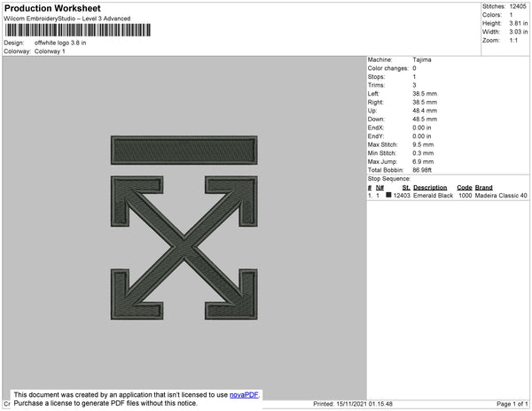The height and width of the screenshot is (411, 532).
Task: Click the Zoom value 1:1
Action: (x=513, y=41)
